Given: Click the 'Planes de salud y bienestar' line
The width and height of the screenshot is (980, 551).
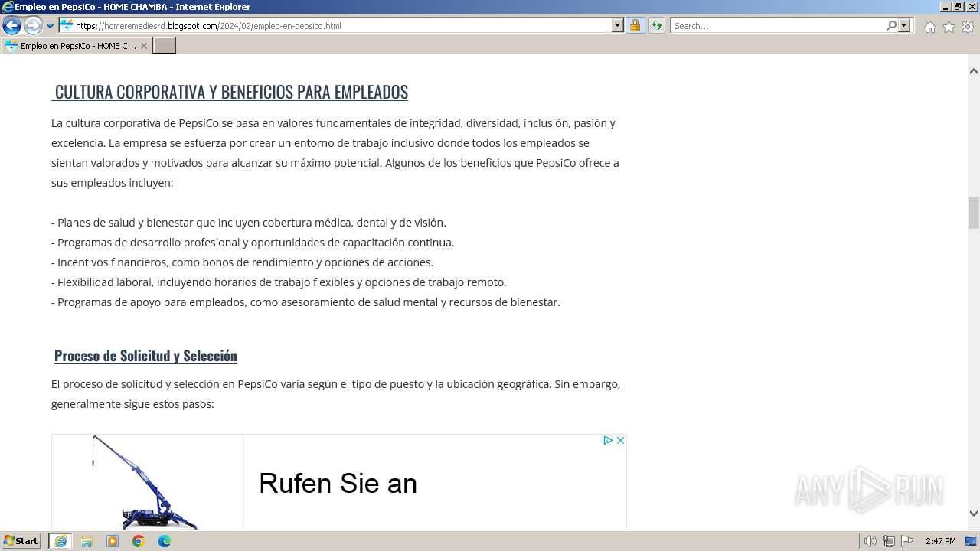Looking at the screenshot, I should point(249,223).
